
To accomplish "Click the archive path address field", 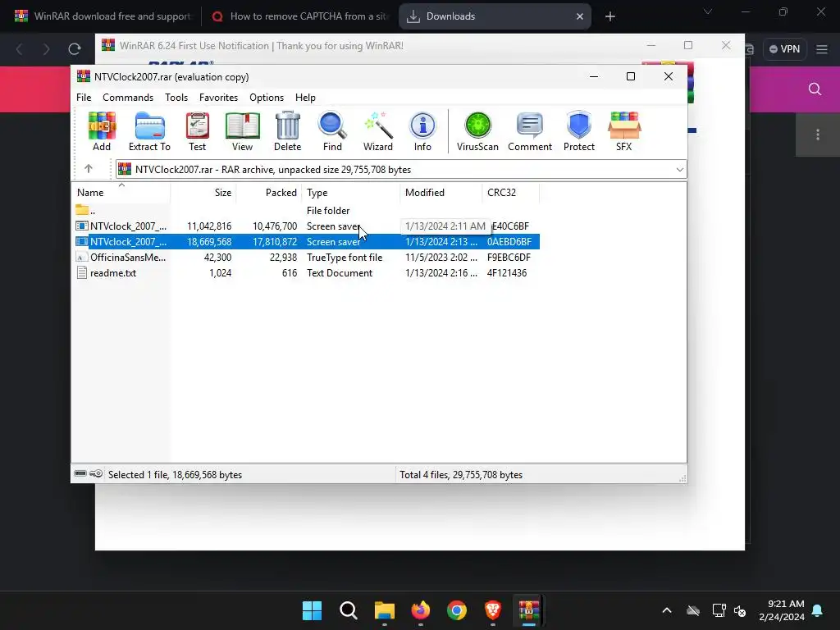I will click(400, 169).
